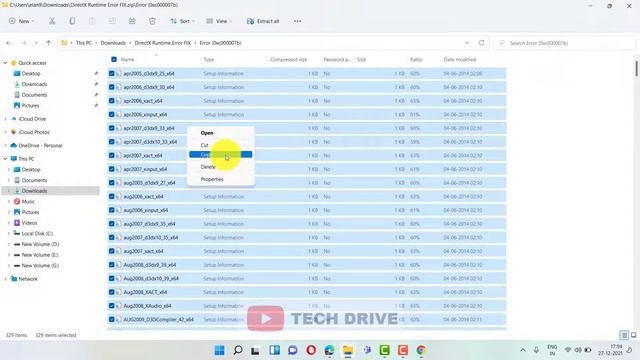This screenshot has width=640, height=360.
Task: Uncheck aug2006_xact_x64 checkbox
Action: (x=111, y=196)
